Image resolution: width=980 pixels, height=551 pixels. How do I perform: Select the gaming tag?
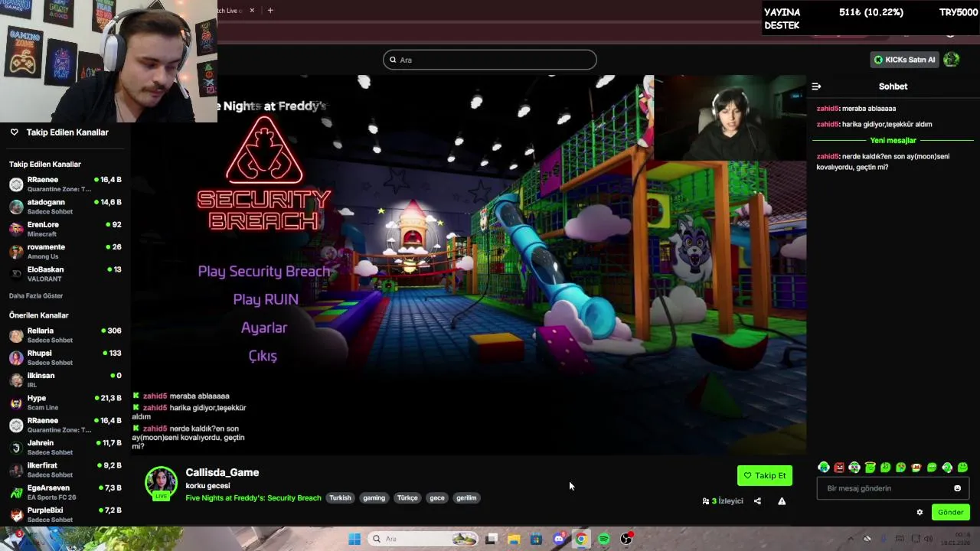point(374,498)
